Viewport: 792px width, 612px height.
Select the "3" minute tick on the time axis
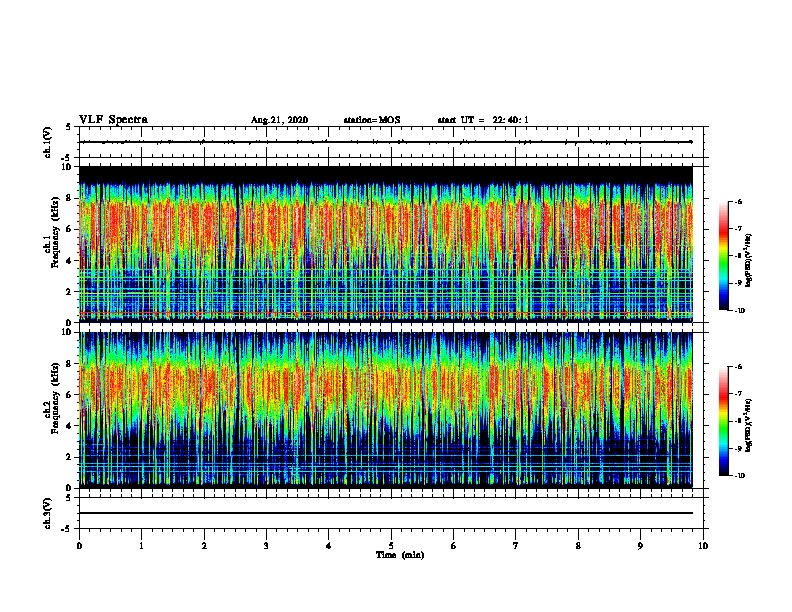click(x=266, y=546)
